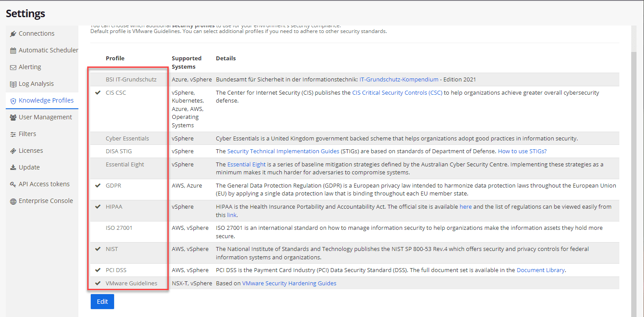
Task: Click the Alerting envelope icon
Action: point(13,67)
